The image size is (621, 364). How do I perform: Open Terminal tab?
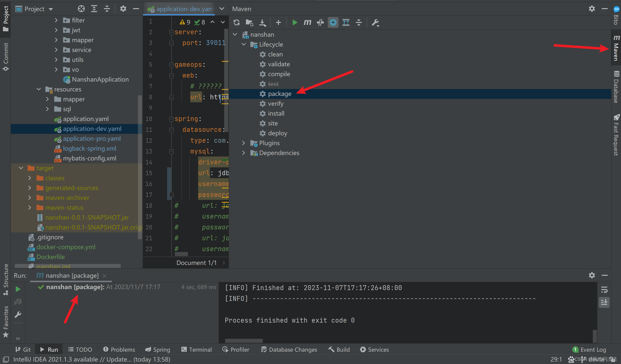pyautogui.click(x=196, y=349)
